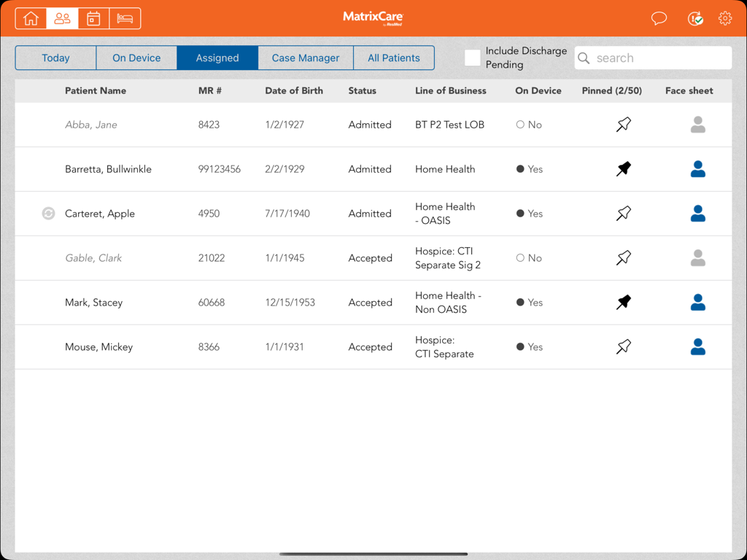
Task: Select the All Patients tab
Action: 394,57
